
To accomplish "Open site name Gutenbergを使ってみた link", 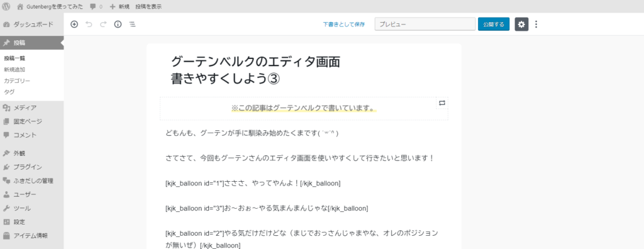I will click(54, 6).
